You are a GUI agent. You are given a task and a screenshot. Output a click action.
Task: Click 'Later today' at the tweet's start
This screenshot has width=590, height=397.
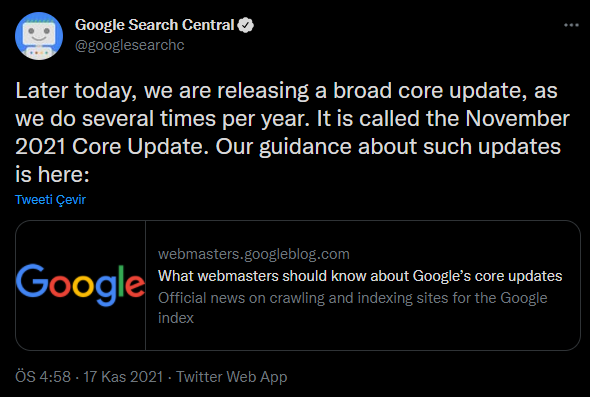pyautogui.click(x=76, y=91)
